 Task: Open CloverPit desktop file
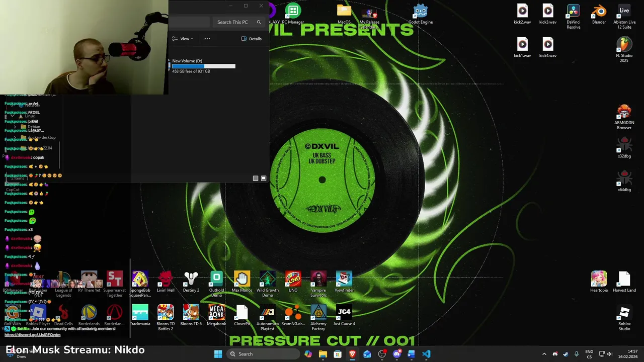[242, 316]
